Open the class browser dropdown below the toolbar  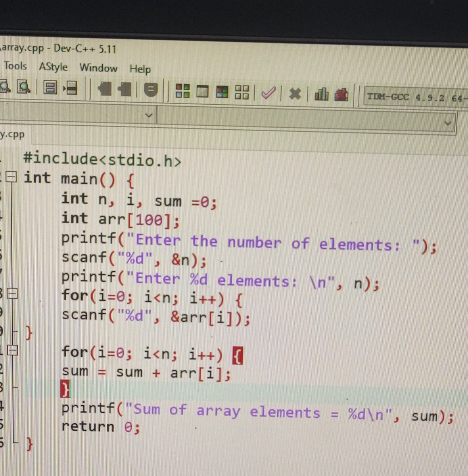149,115
